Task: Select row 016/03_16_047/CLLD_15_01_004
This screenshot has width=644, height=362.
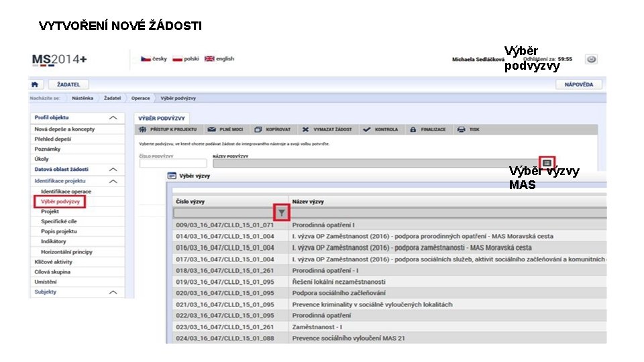Action: point(389,248)
